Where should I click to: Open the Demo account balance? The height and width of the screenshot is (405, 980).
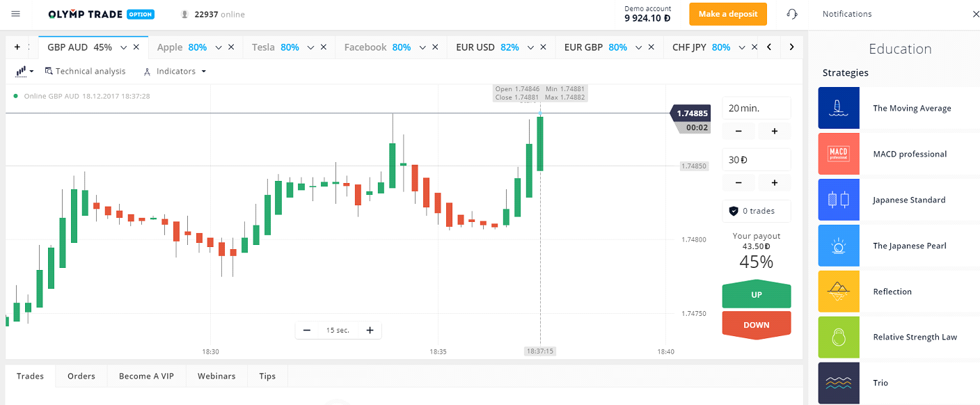tap(647, 14)
